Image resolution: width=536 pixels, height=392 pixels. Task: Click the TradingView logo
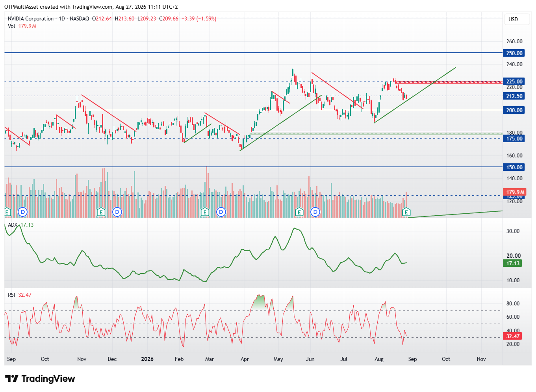(x=40, y=379)
